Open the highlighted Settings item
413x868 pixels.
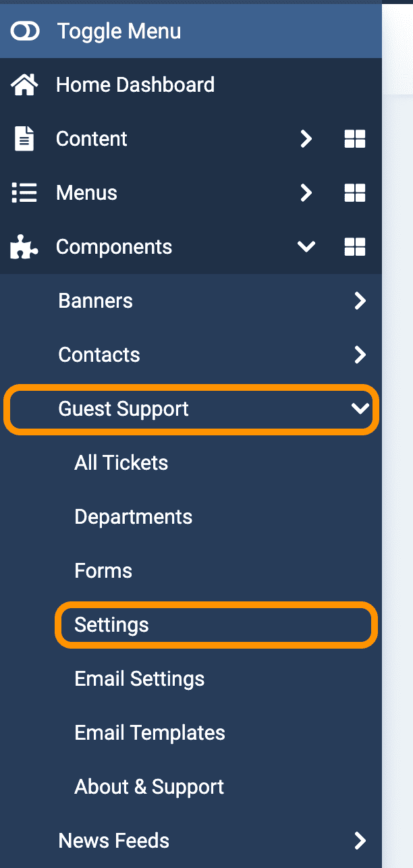pyautogui.click(x=216, y=625)
